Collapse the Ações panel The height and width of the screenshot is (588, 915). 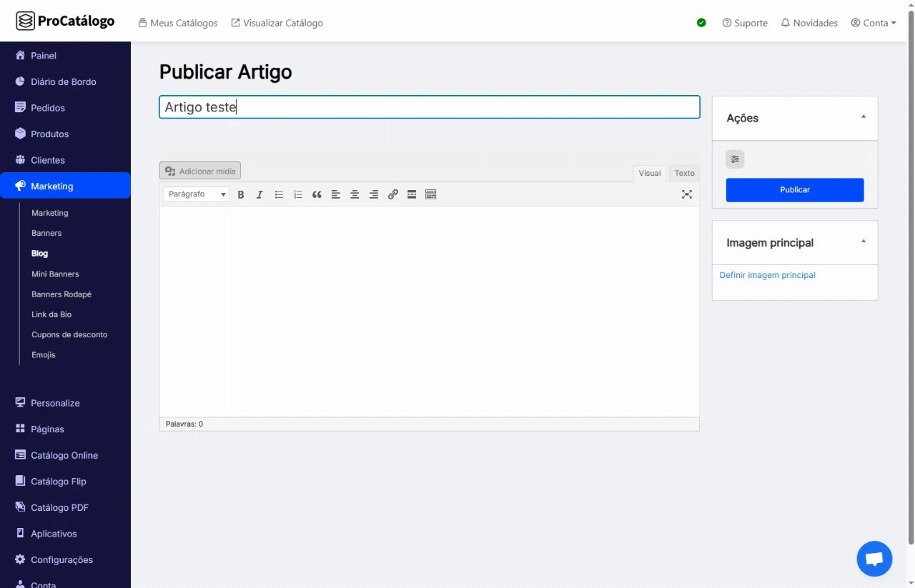click(x=863, y=117)
